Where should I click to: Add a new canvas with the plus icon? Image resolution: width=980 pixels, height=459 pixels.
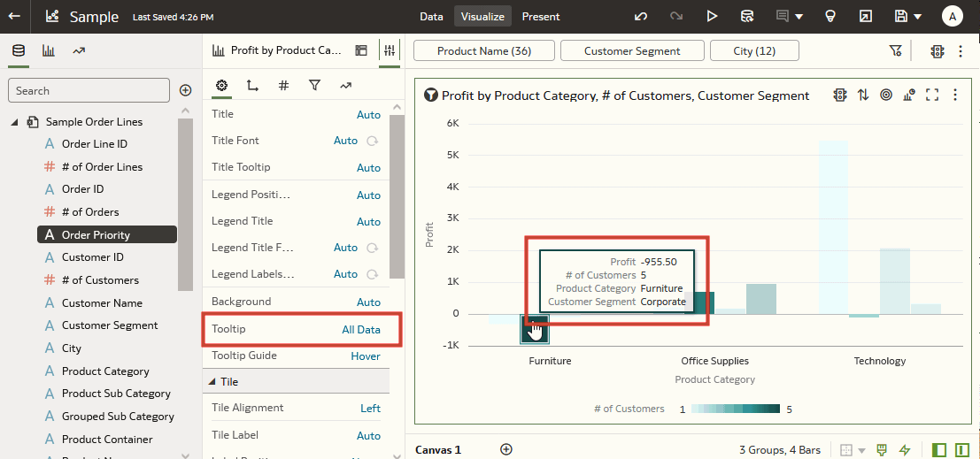coord(506,449)
